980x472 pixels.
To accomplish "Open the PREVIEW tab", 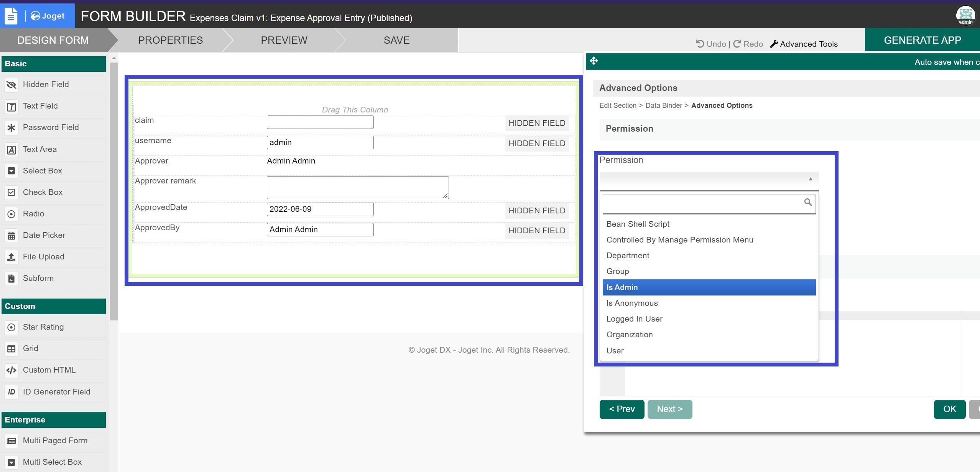I will point(284,40).
